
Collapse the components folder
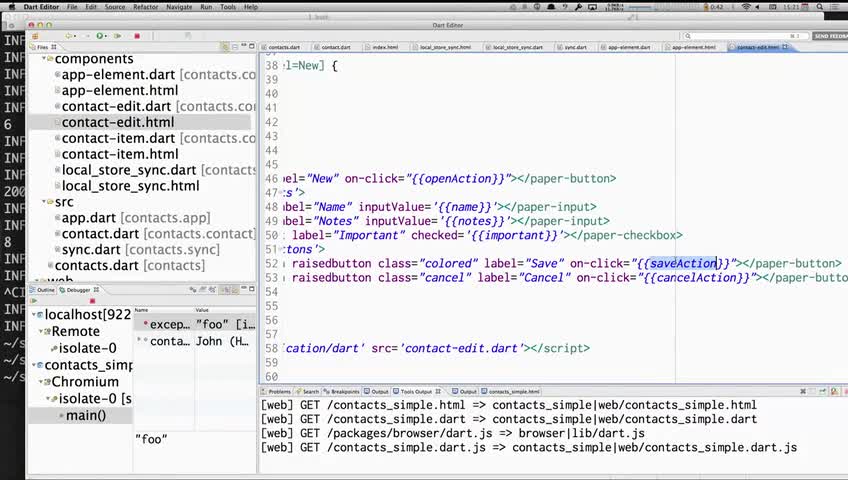[44, 58]
